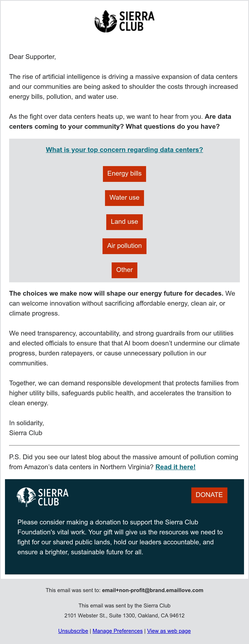Click the Sierra Club signature line
Screen dimensions: 249x644
(x=26, y=433)
